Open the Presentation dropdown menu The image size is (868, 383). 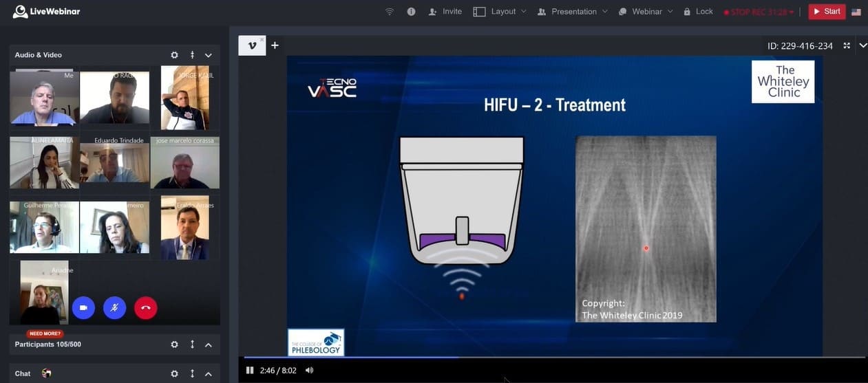click(x=573, y=12)
